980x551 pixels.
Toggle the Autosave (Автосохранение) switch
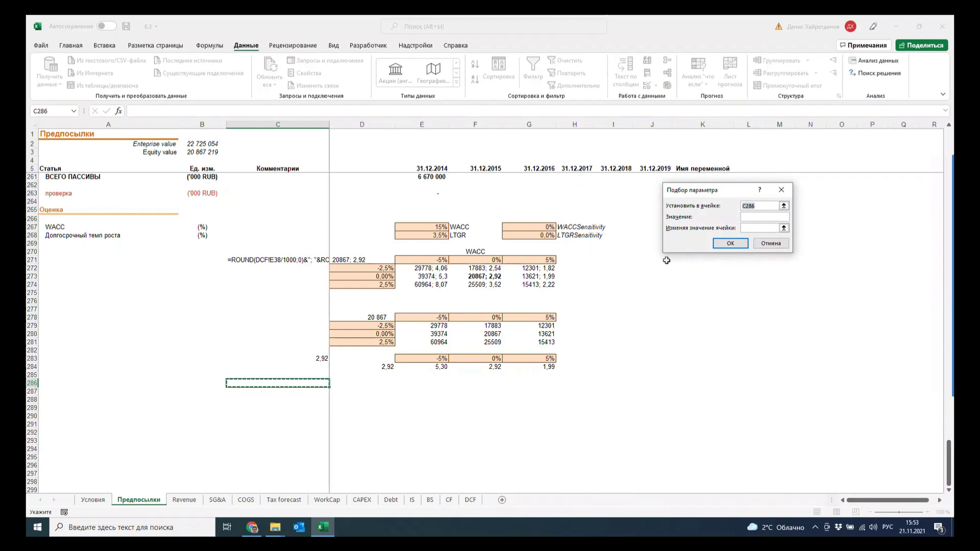[x=106, y=26]
